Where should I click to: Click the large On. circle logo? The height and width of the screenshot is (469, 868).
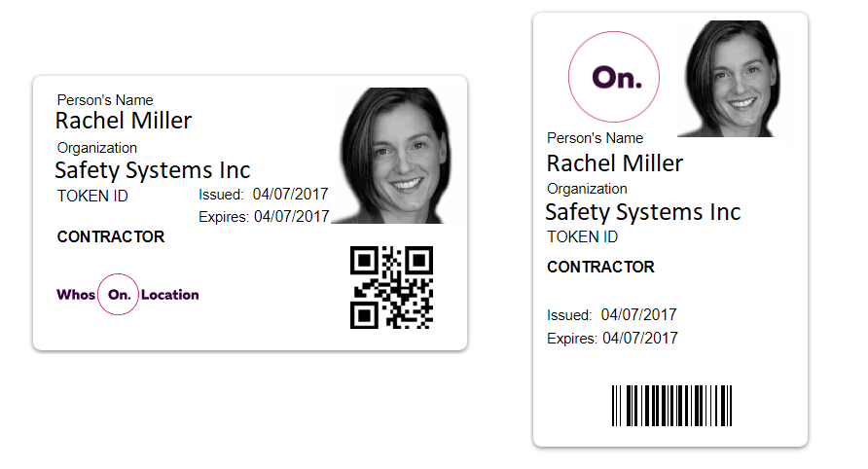pyautogui.click(x=614, y=77)
